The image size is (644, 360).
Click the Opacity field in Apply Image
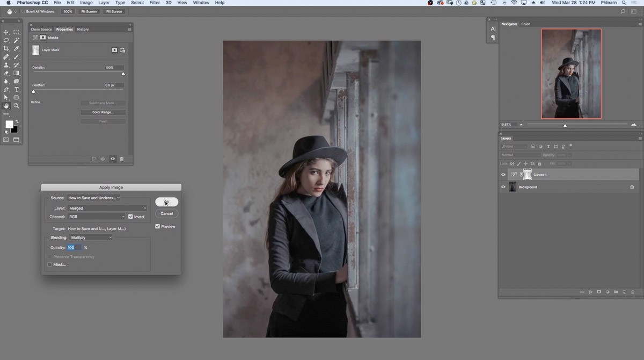click(x=74, y=248)
